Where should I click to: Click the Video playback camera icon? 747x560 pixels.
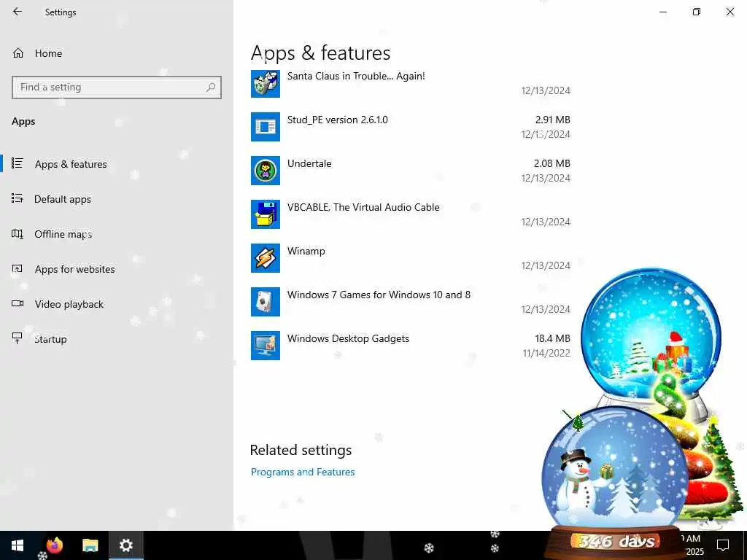[18, 303]
